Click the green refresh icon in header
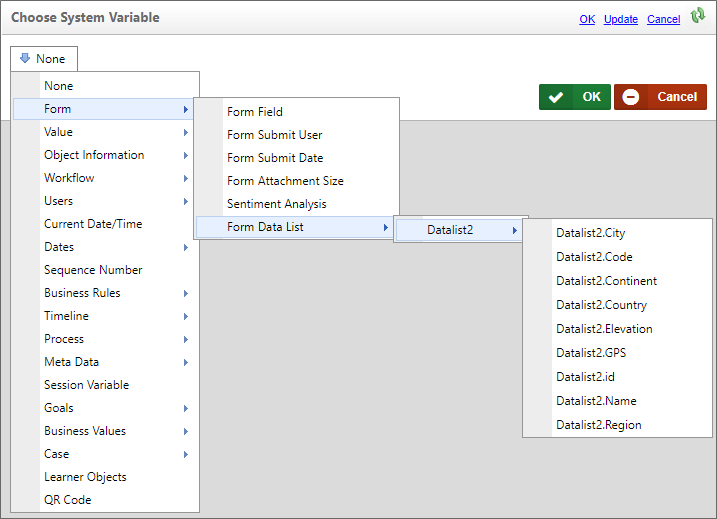Viewport: 717px width, 519px height. 698,16
